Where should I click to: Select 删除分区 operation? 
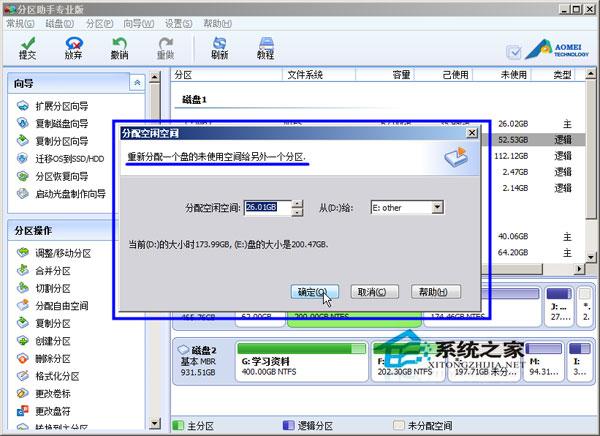point(44,359)
